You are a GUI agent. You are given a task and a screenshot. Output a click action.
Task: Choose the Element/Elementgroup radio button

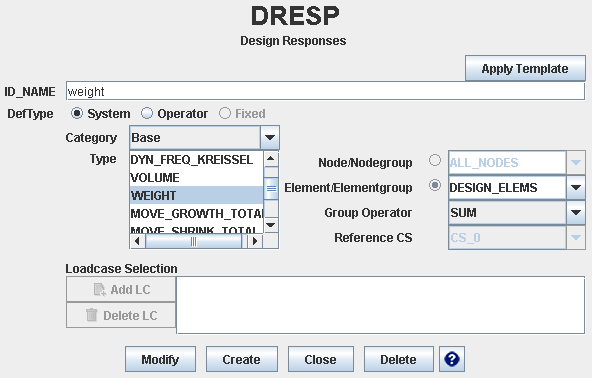click(435, 185)
